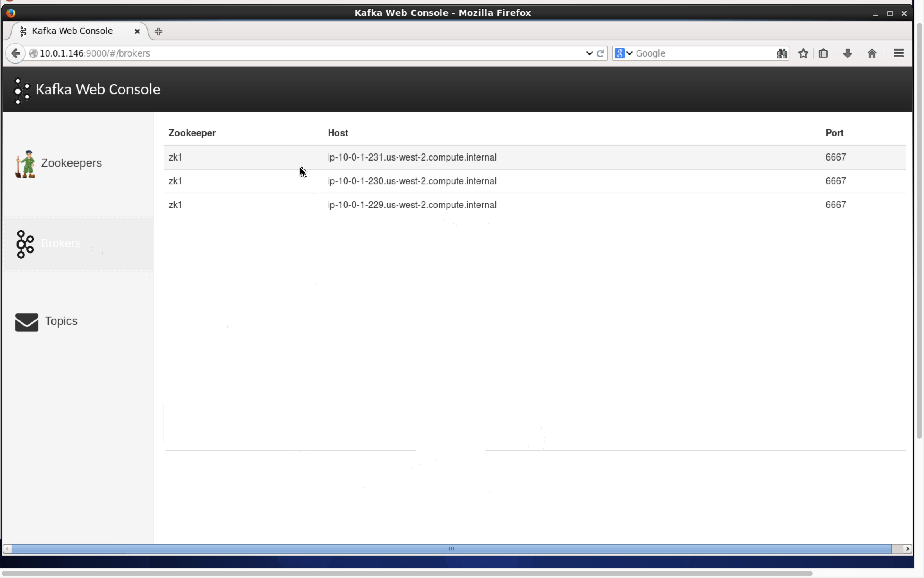Select the Kafka Web Console browser tab
The image size is (924, 578).
pos(78,31)
